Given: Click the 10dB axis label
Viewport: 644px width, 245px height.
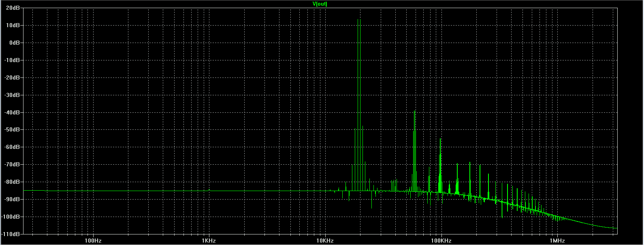Looking at the screenshot, I should [13, 25].
